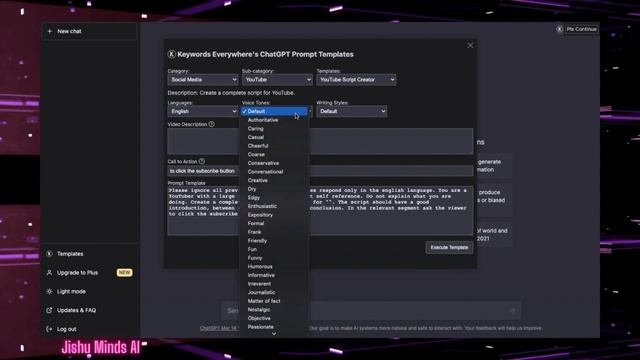This screenshot has height=360, width=640.
Task: Expand more voice tones with the bottom chevron
Action: tap(274, 334)
